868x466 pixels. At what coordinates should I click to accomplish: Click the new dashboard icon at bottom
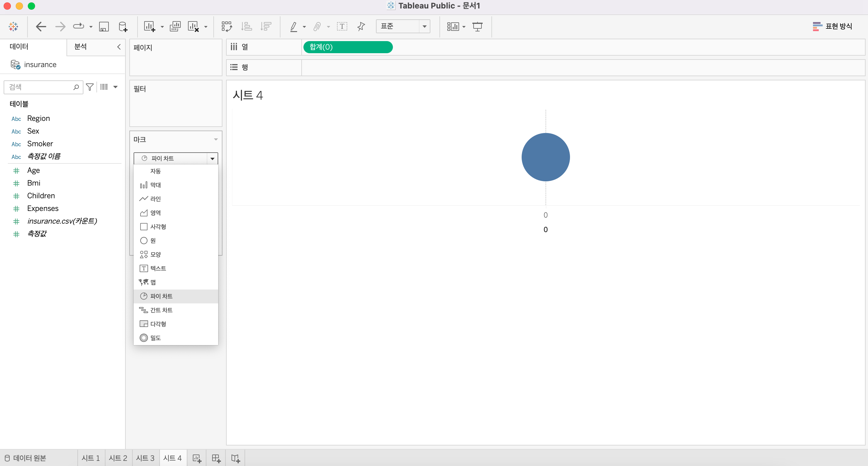[x=216, y=458]
